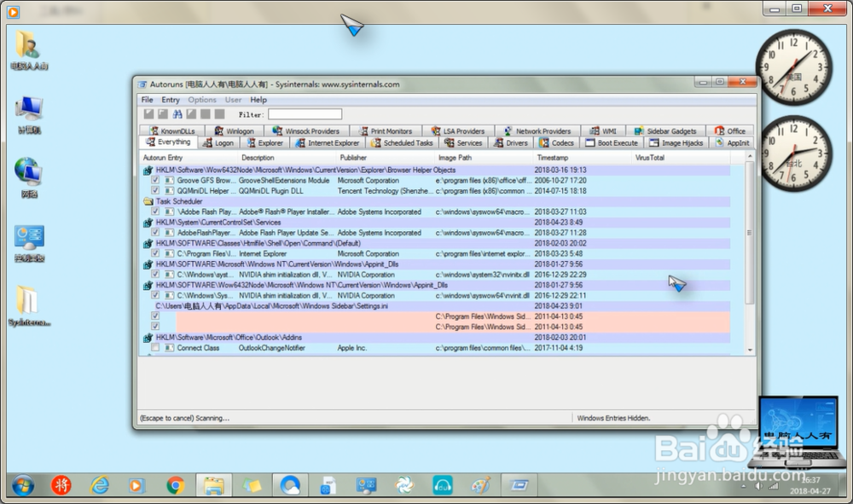The image size is (853, 504).
Task: Open the Codecs tab
Action: coord(556,143)
